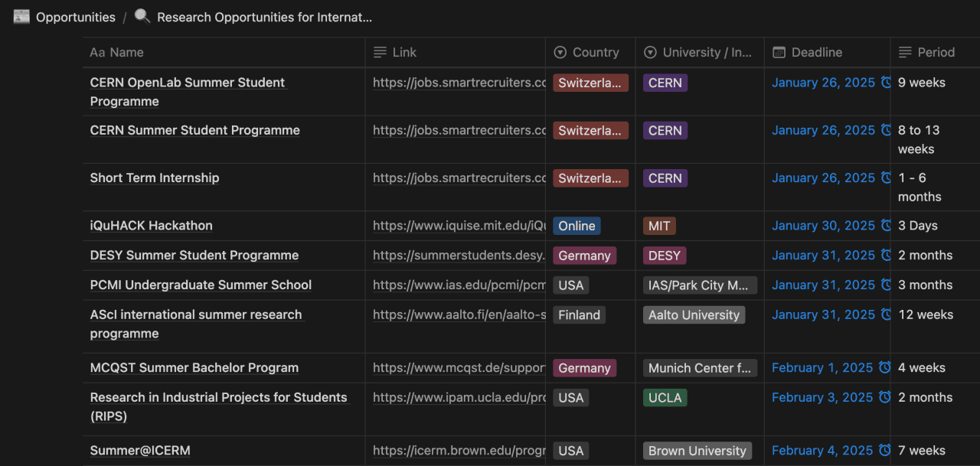Select the DESY university tag
Image resolution: width=980 pixels, height=466 pixels.
pyautogui.click(x=665, y=256)
